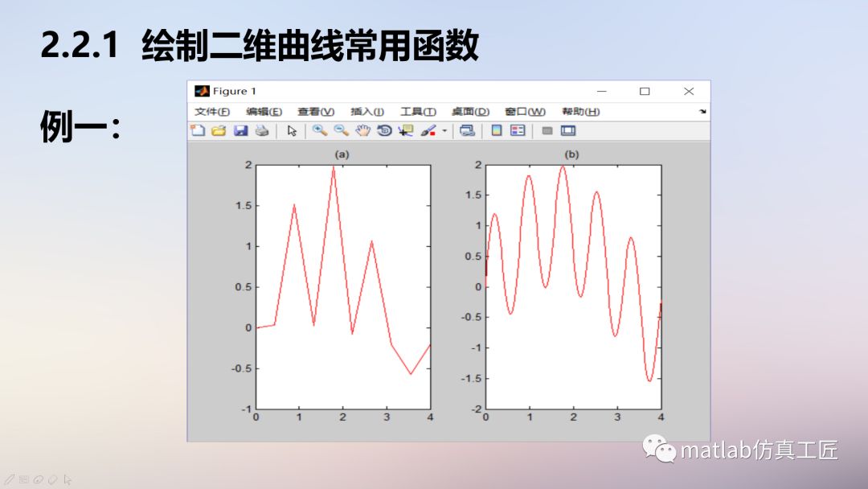Screen dimensions: 868x489
Task: Save the figure using the Save icon
Action: tap(239, 130)
